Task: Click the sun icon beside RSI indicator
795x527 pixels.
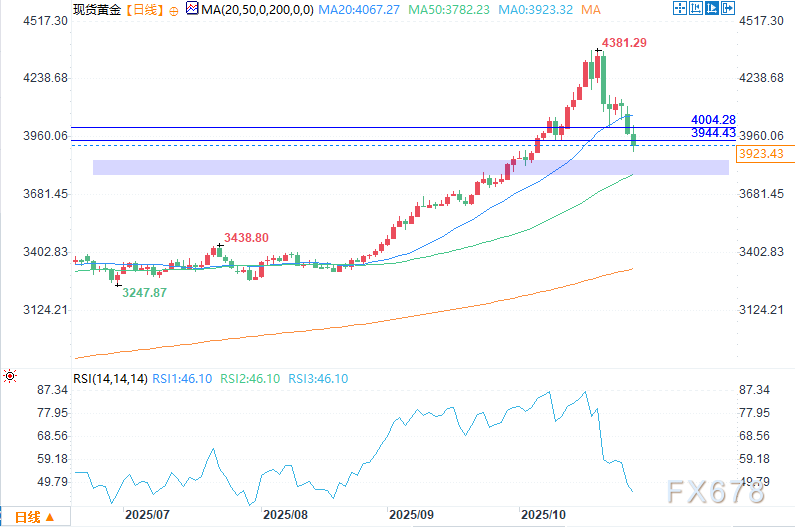Action: click(10, 377)
